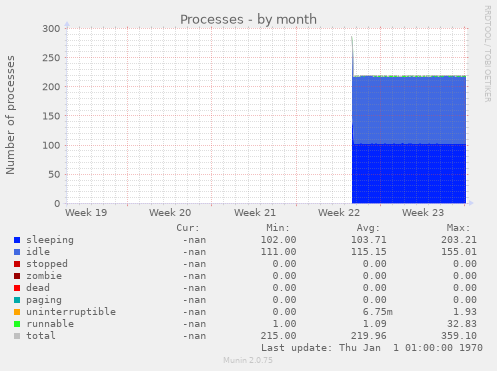
Task: Click the zombie legend color swatch
Action: tap(17, 276)
